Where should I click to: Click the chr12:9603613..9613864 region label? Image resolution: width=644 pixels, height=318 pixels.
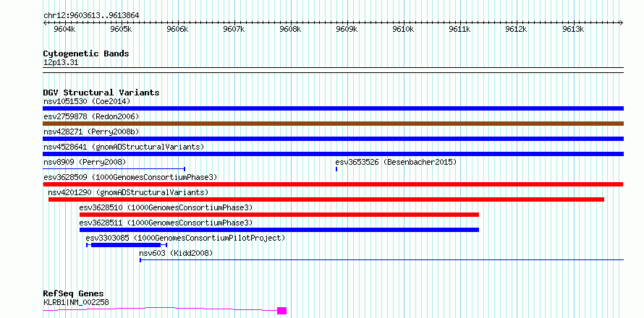91,16
